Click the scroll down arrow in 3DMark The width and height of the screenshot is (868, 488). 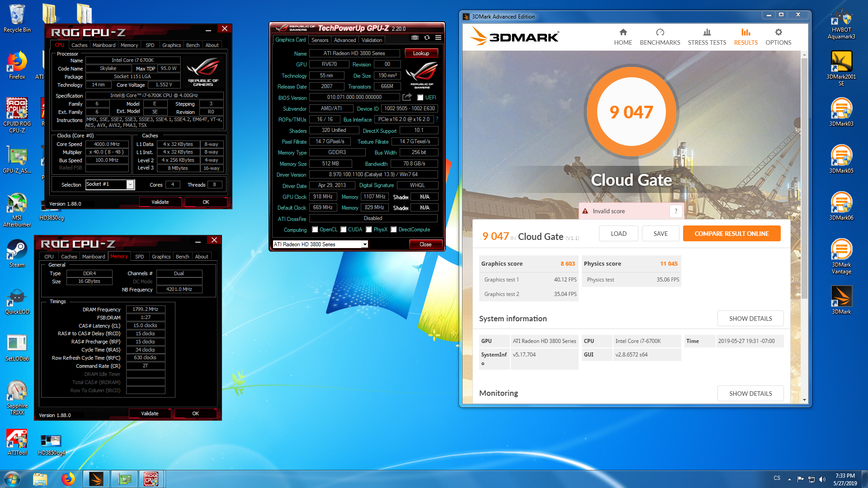(x=804, y=399)
